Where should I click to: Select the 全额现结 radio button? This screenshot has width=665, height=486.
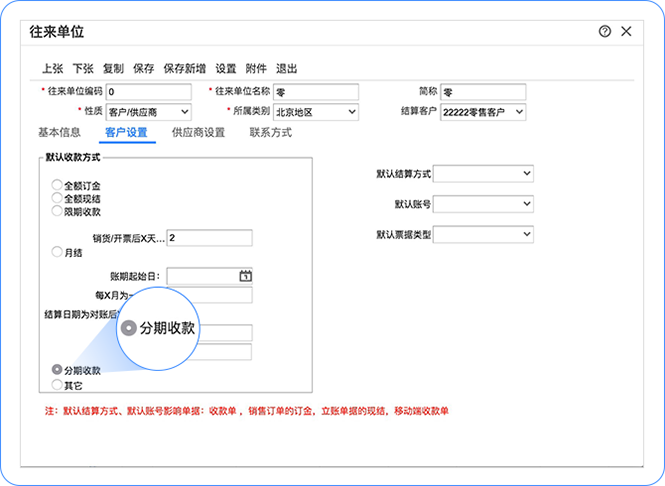(x=57, y=198)
